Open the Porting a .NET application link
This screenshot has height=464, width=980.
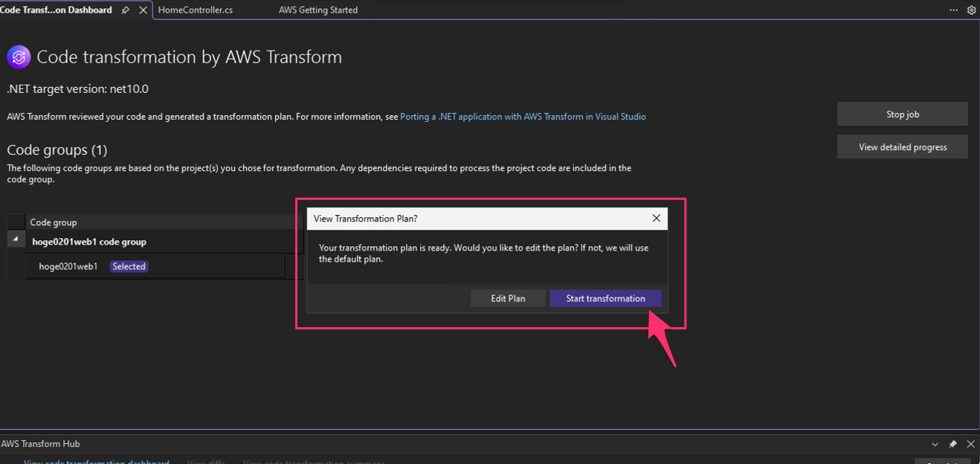(523, 117)
